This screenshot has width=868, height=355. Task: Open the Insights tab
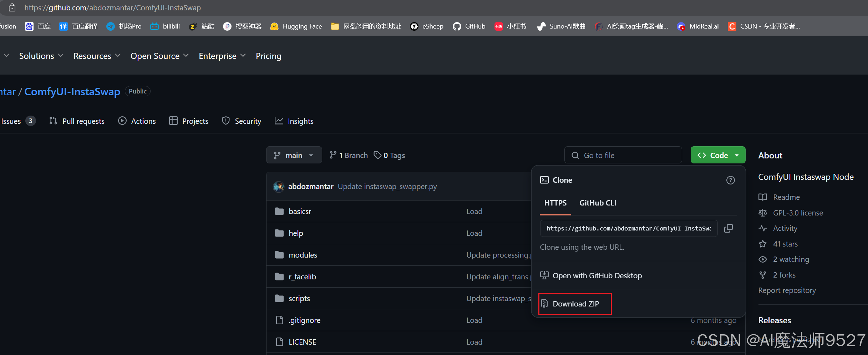click(294, 121)
